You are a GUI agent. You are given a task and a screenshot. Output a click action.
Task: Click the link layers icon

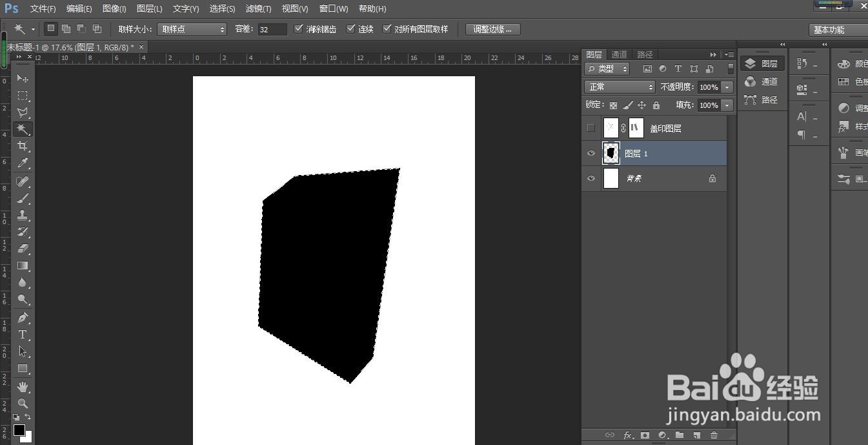pyautogui.click(x=609, y=435)
